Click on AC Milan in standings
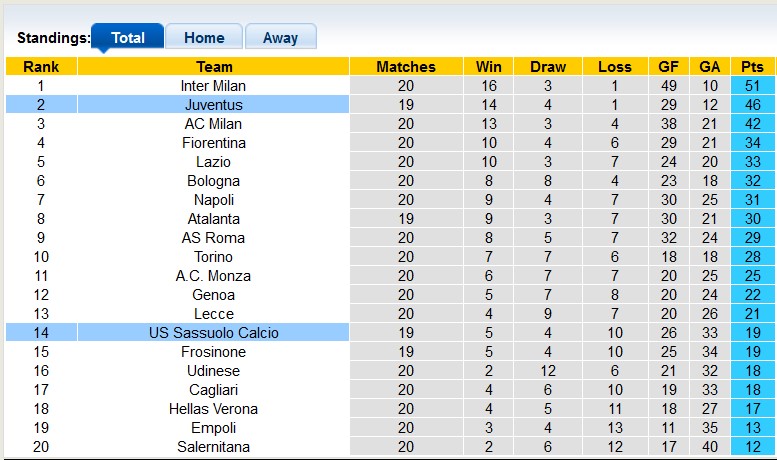The width and height of the screenshot is (777, 460). [x=214, y=124]
